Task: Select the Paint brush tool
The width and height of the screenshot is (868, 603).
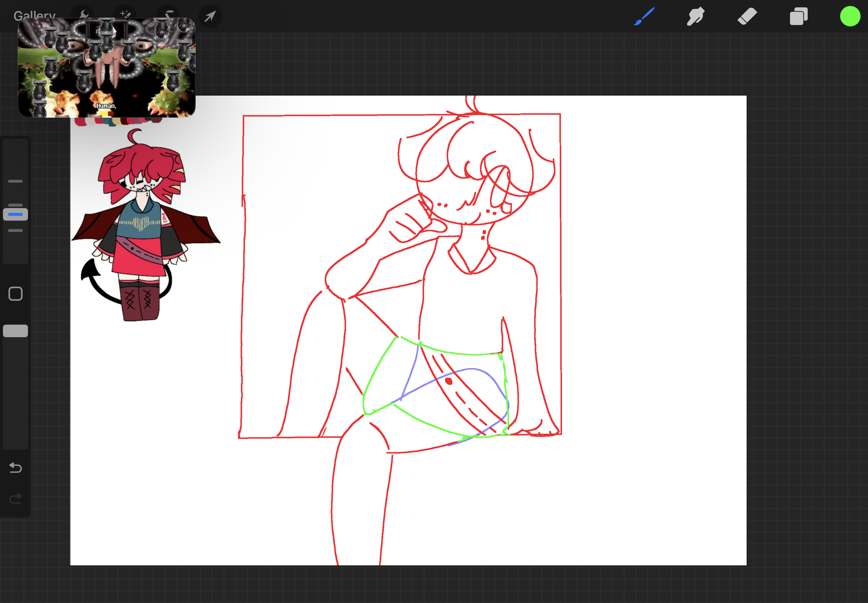Action: pyautogui.click(x=644, y=16)
